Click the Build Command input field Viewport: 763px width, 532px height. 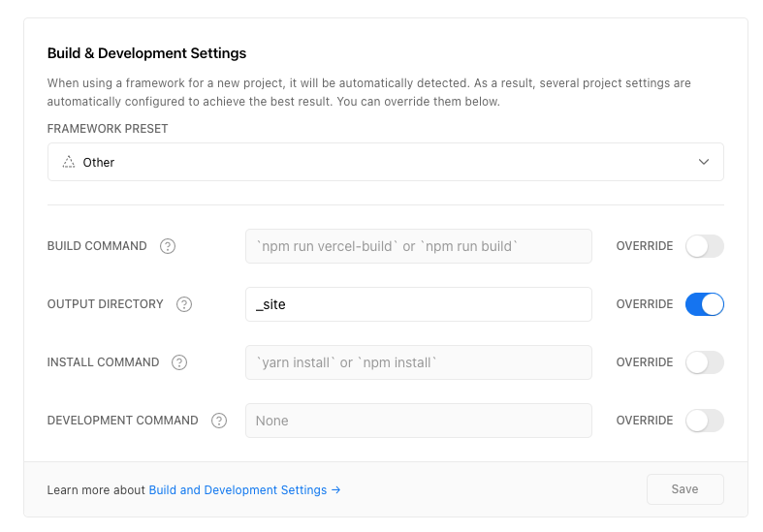click(x=418, y=246)
